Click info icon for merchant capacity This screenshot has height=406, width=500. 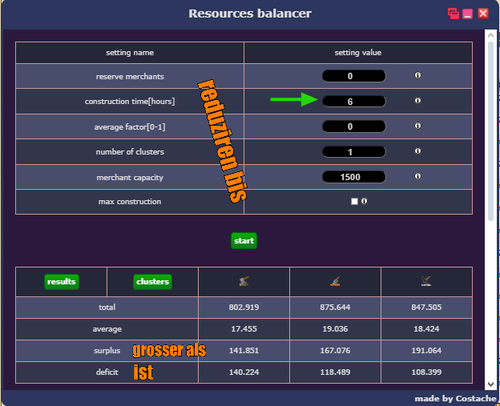(418, 176)
